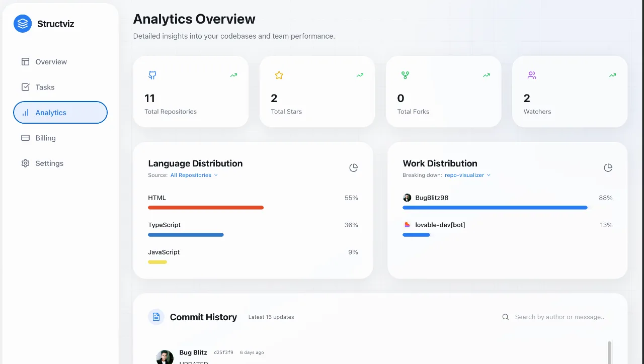The image size is (644, 364).
Task: Click lovable-dev[bot] logo icon
Action: coord(407,225)
